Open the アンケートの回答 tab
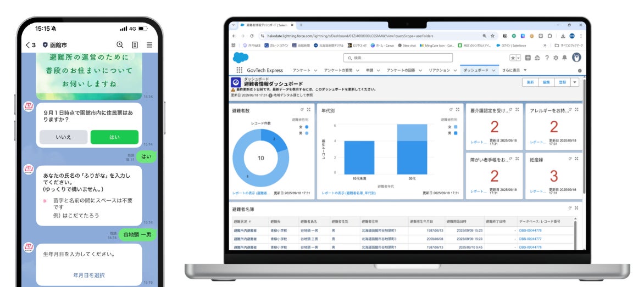 [x=401, y=70]
